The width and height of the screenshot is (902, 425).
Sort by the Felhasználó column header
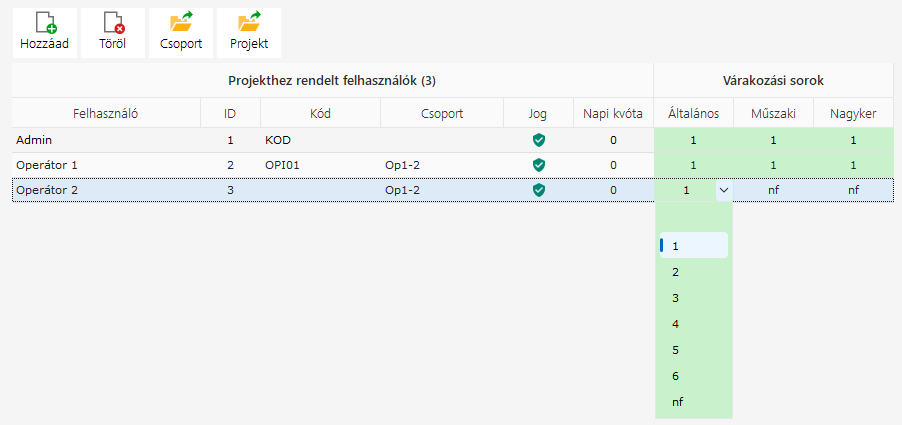point(106,114)
